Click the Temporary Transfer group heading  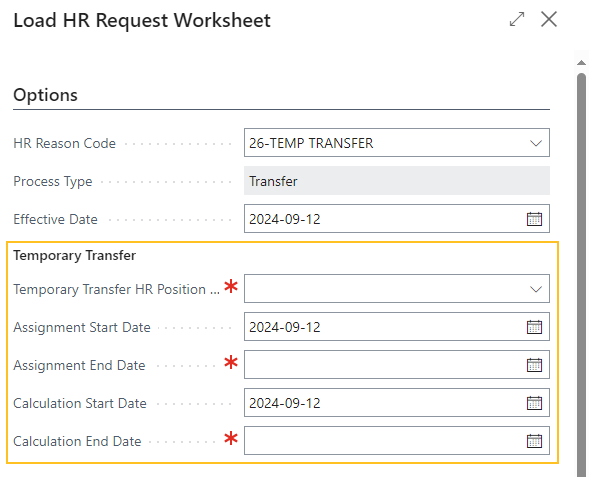[74, 255]
